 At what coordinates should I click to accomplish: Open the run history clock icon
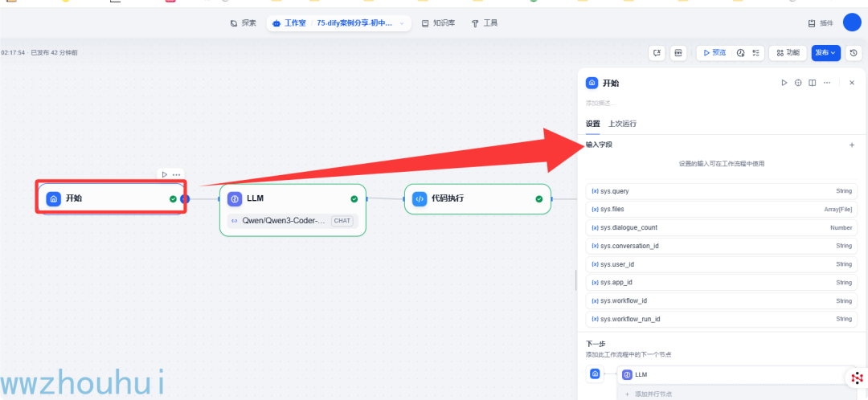click(x=741, y=53)
